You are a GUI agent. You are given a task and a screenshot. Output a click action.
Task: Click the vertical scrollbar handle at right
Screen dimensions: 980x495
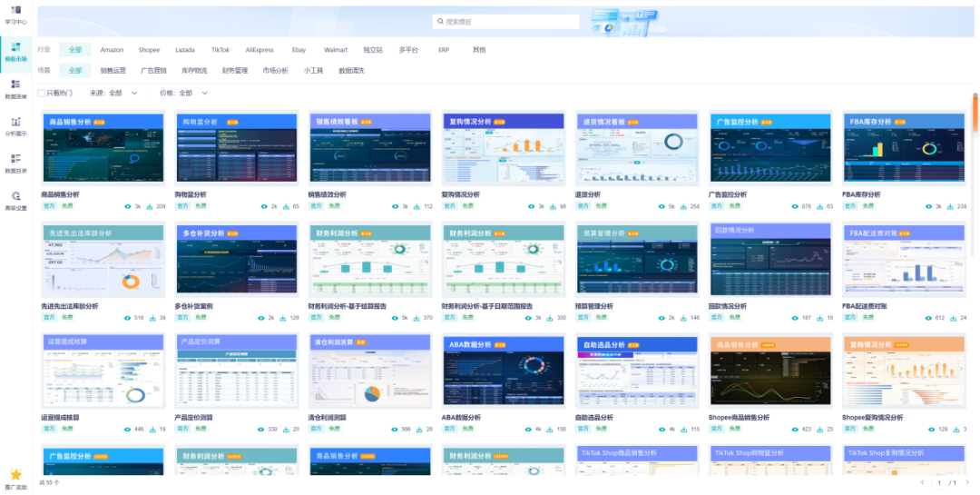coord(975,113)
